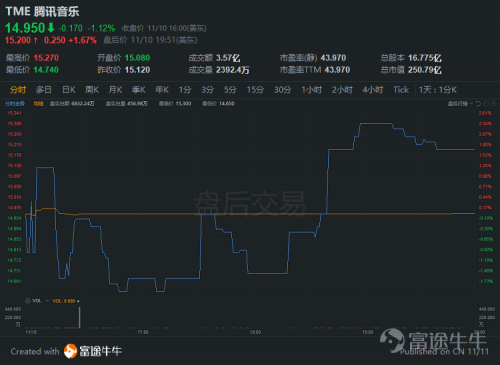Click the 昨收价 15.120 value
The width and height of the screenshot is (500, 365).
coord(137,70)
